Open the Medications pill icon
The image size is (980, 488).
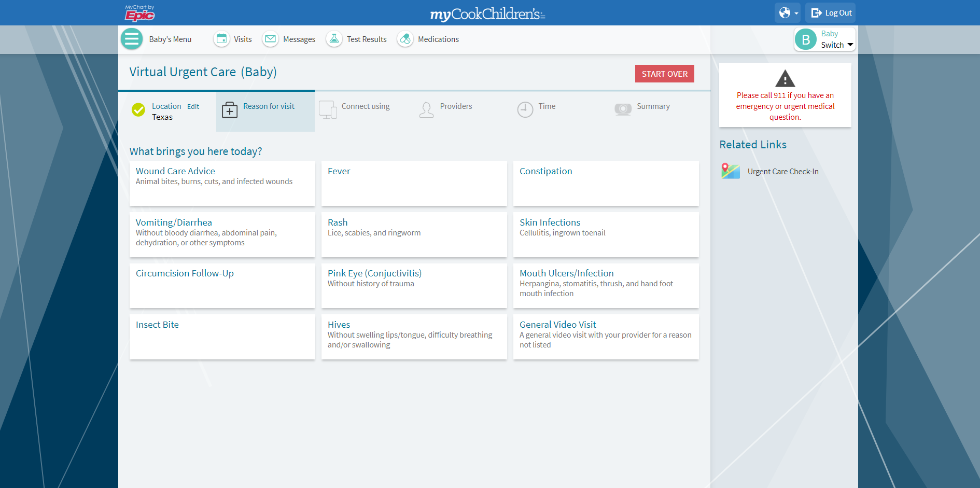coord(405,39)
